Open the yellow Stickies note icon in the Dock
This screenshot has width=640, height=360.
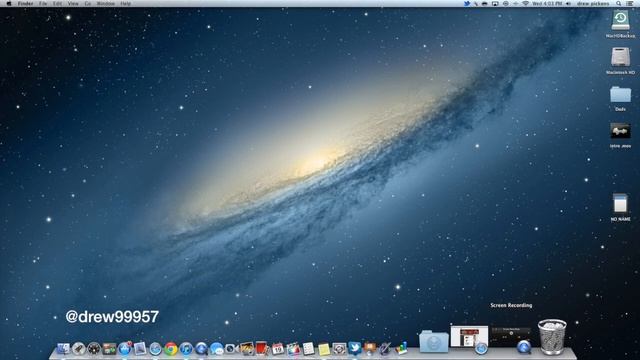[x=324, y=349]
